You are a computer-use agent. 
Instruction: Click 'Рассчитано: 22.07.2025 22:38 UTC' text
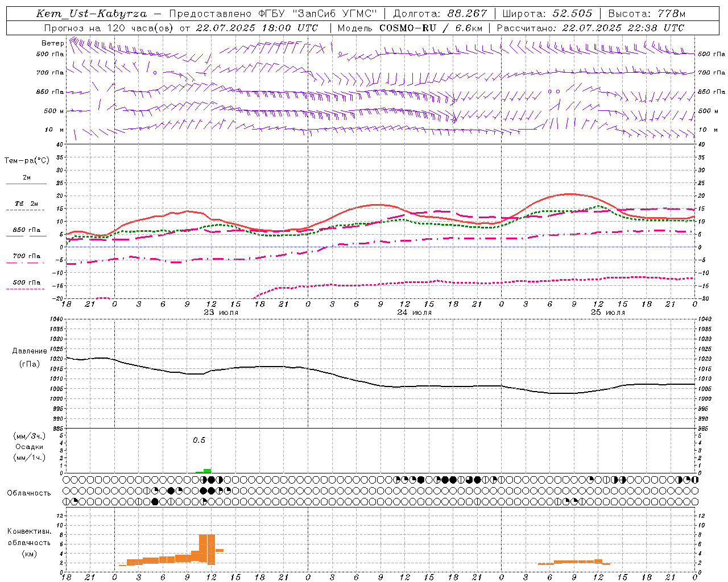[x=590, y=28]
